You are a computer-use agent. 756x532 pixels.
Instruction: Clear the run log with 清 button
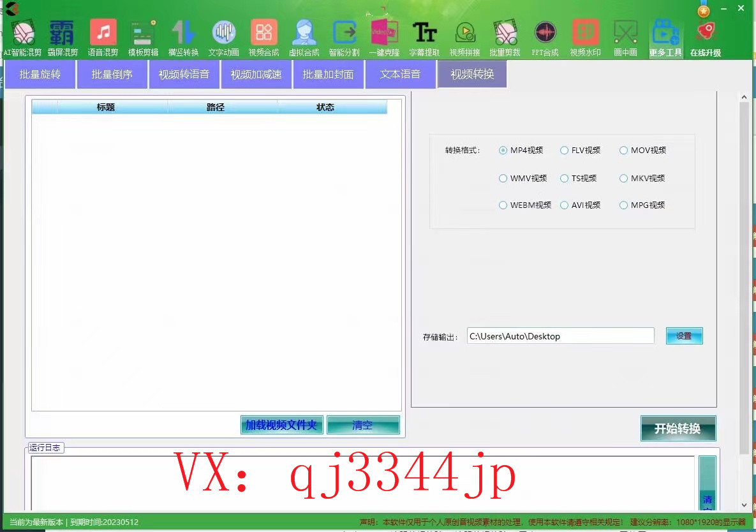[x=708, y=484]
